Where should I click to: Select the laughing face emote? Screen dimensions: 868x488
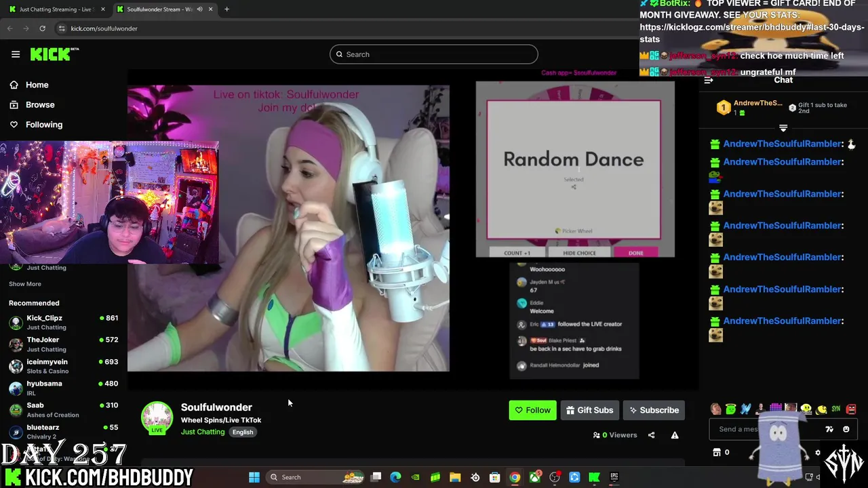716,409
